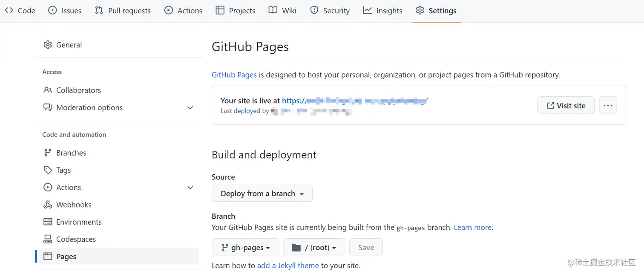Open Tags settings page

(x=118, y=170)
